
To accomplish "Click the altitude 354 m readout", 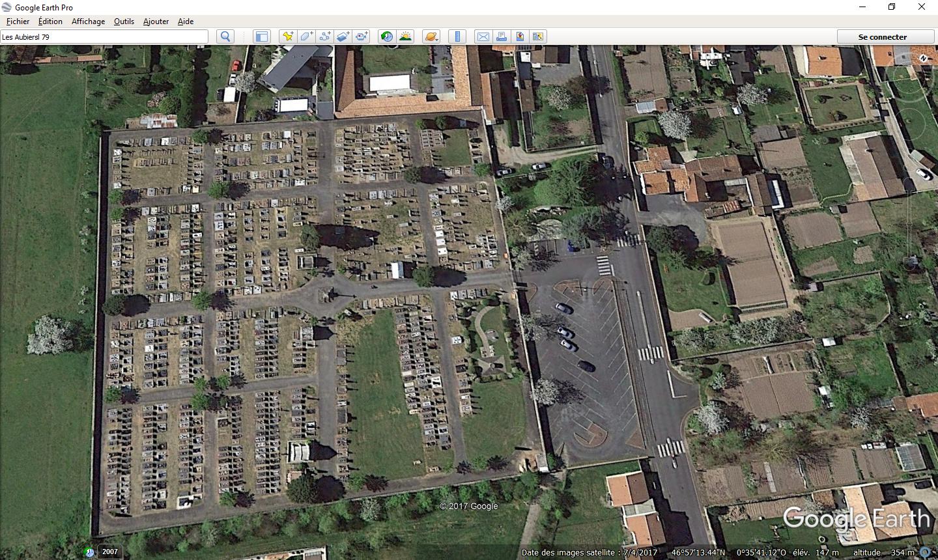I will 884,552.
